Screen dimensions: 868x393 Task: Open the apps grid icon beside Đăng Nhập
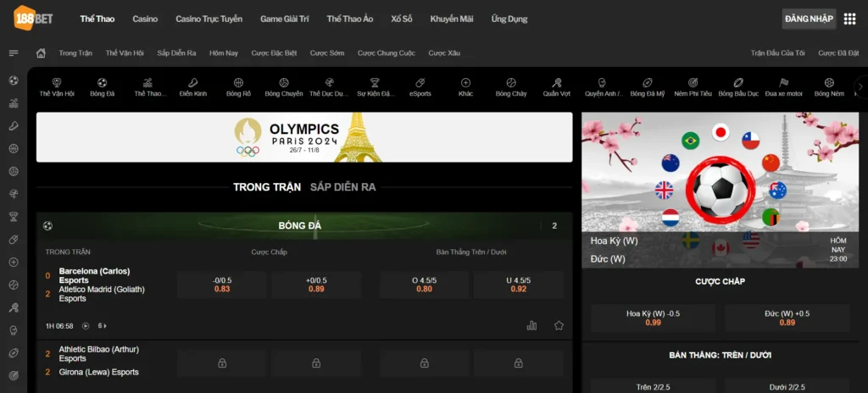(x=850, y=19)
